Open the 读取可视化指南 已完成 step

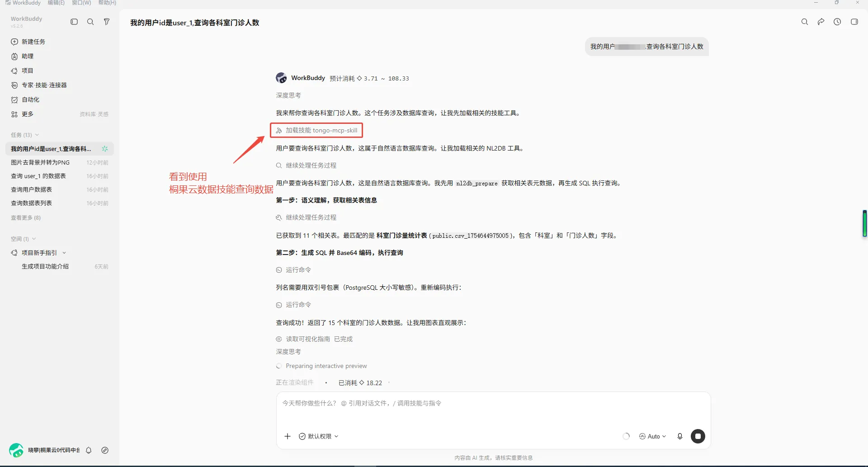[314, 339]
